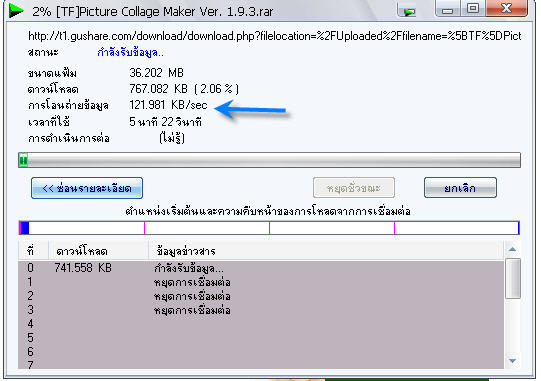Select connection row 3 in the list
Screen dimensions: 541x381
pyautogui.click(x=261, y=310)
